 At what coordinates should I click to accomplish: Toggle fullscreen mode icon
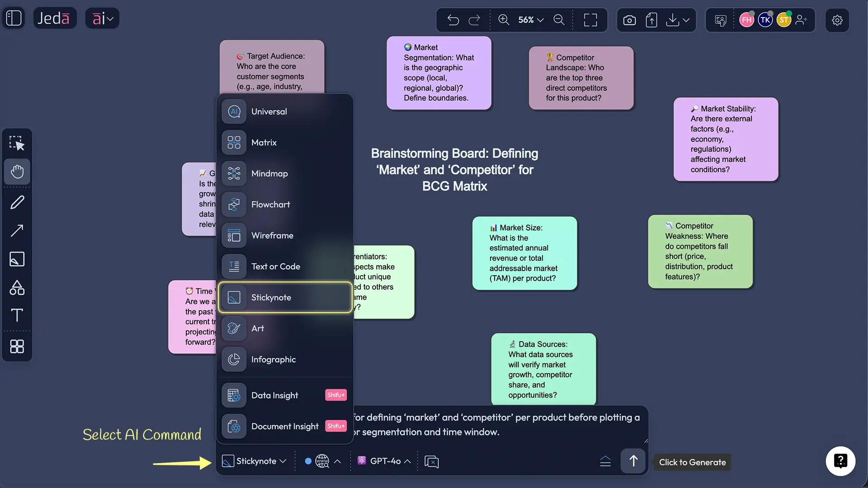pos(590,20)
